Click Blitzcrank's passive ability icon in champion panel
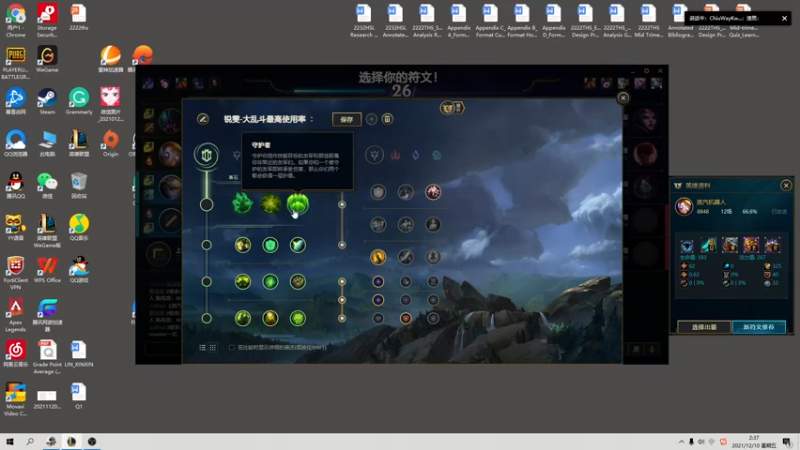800x450 pixels. tap(687, 245)
